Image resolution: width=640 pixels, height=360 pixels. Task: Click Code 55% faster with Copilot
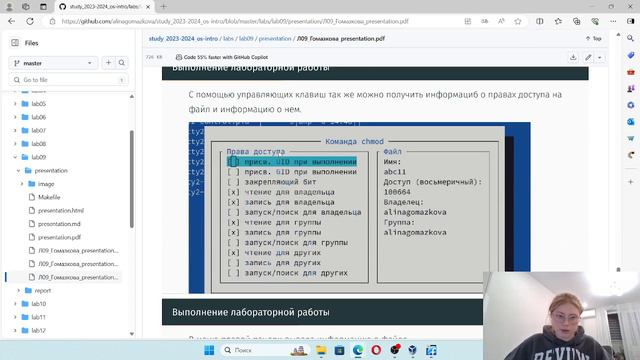pos(222,57)
